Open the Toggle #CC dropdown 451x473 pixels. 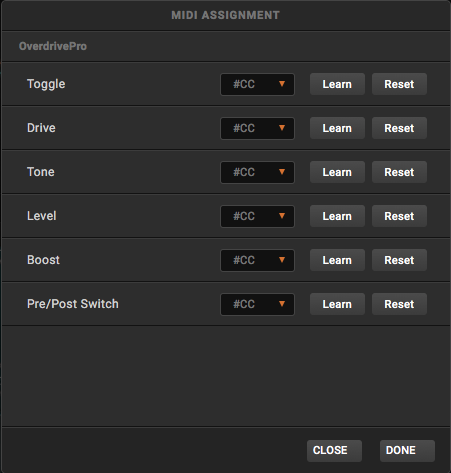click(257, 84)
